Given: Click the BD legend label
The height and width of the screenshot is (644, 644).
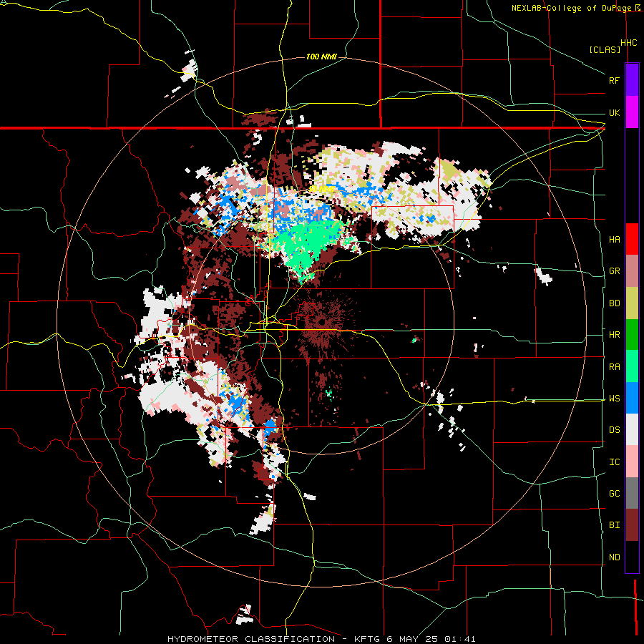Looking at the screenshot, I should 614,303.
